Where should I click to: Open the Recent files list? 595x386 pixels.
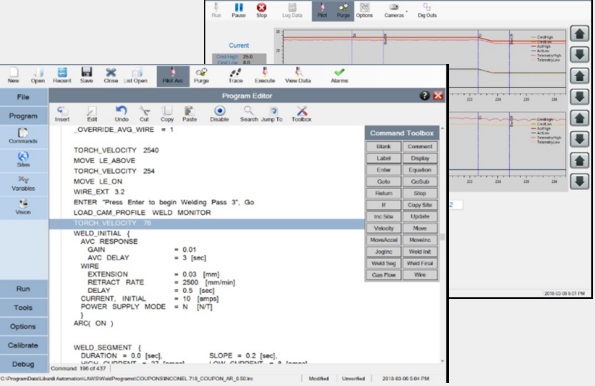point(62,75)
